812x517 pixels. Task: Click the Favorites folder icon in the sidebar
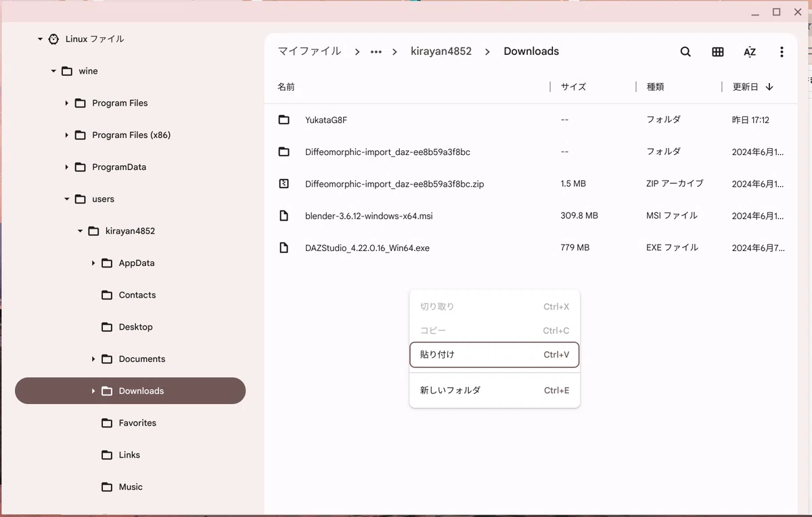[107, 423]
